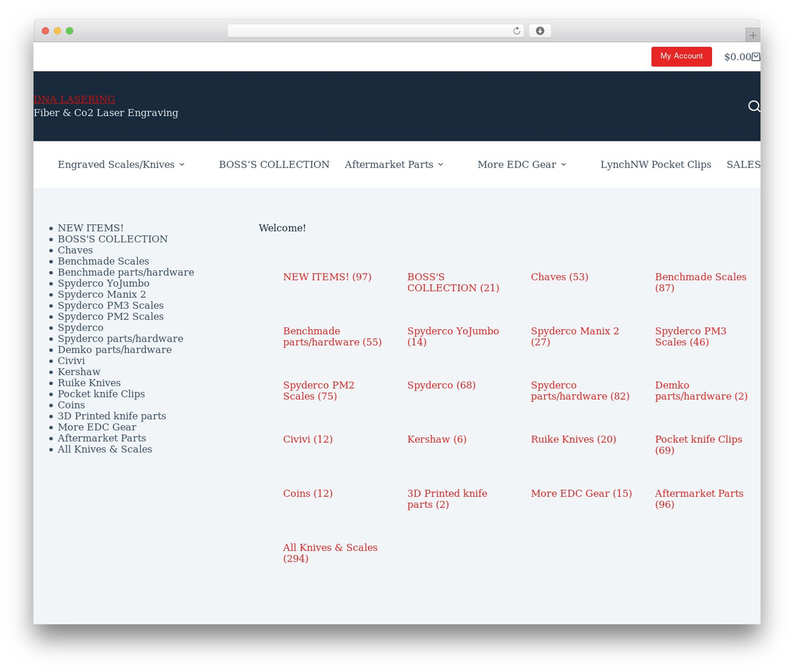Screen dimensions: 794x672
Task: Open the SALES menu item
Action: point(743,165)
